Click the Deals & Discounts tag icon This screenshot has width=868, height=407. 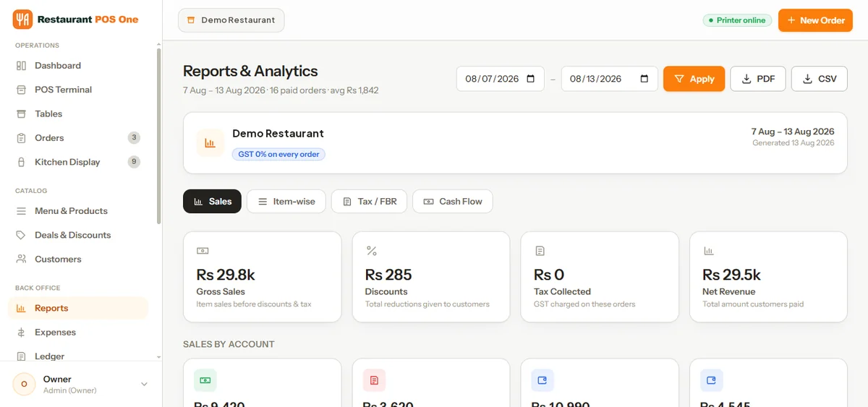(x=21, y=235)
